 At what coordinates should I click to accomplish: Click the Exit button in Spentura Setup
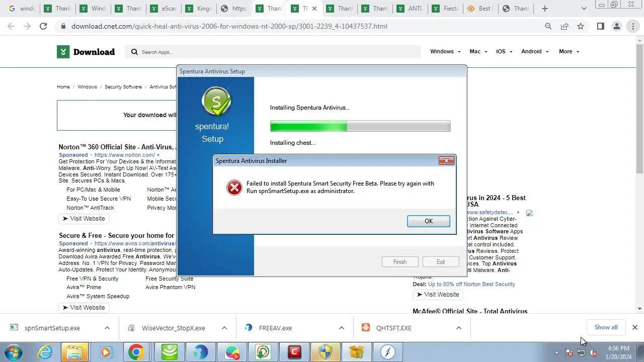(x=441, y=262)
